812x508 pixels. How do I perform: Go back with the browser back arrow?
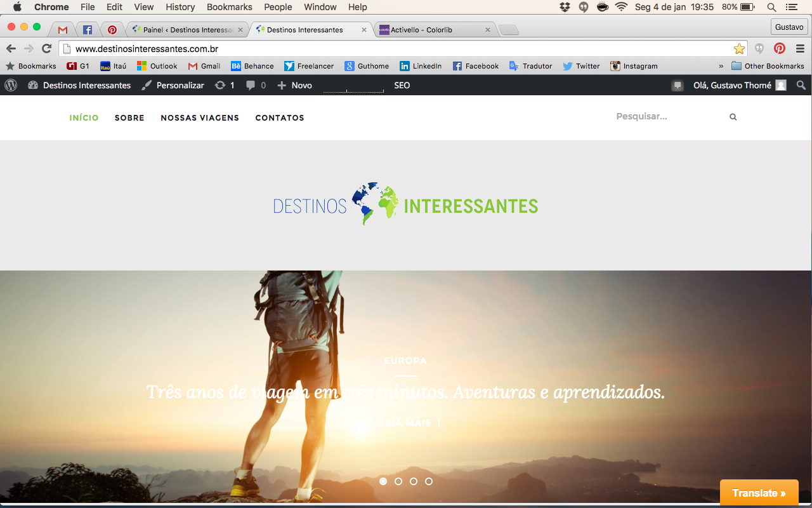point(11,48)
